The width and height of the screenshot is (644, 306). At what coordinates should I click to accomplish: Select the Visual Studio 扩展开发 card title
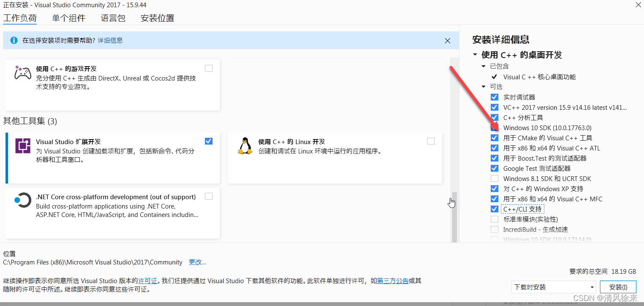pyautogui.click(x=68, y=142)
